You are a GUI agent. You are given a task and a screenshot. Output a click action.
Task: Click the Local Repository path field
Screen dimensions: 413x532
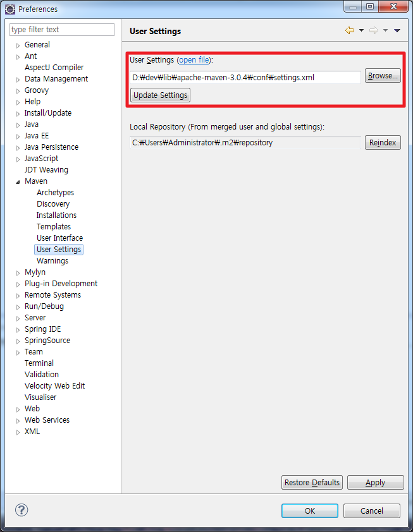[245, 143]
